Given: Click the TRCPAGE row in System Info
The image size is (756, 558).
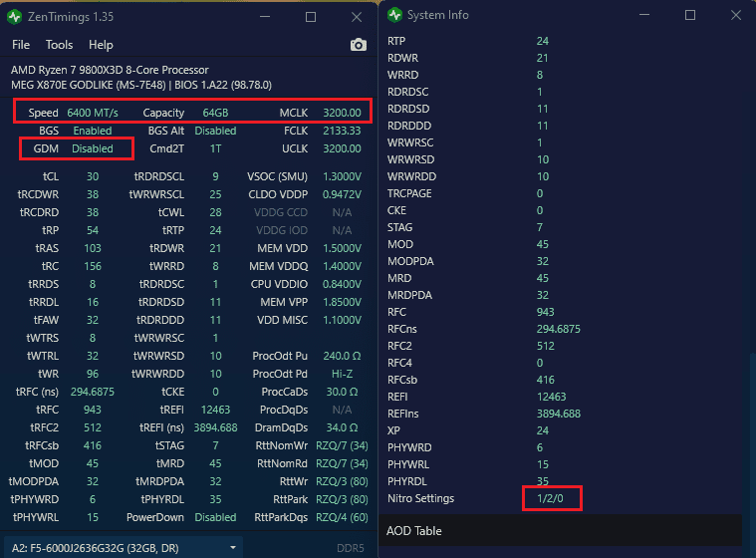Looking at the screenshot, I should 562,193.
